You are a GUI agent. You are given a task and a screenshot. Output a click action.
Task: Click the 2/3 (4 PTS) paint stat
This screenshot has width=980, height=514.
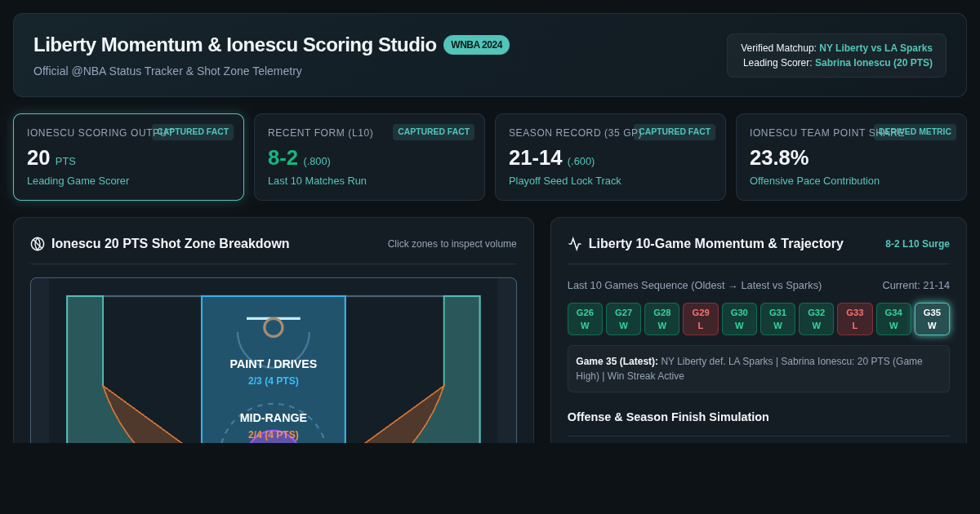274,381
